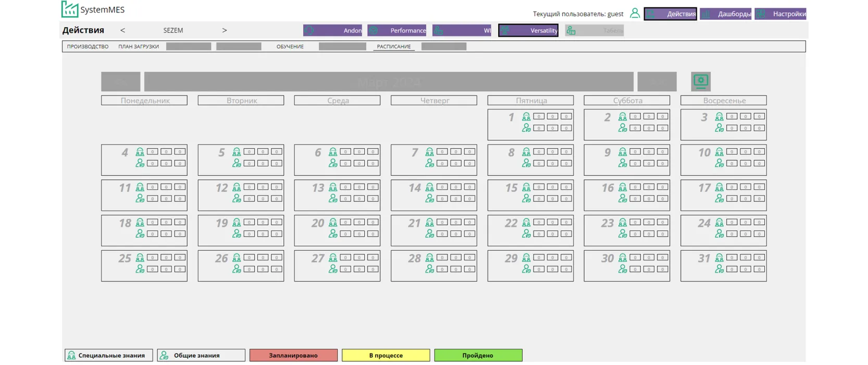Screen dimensions: 868x365
Task: Click special knowledge group icon on day 1
Action: (x=526, y=117)
